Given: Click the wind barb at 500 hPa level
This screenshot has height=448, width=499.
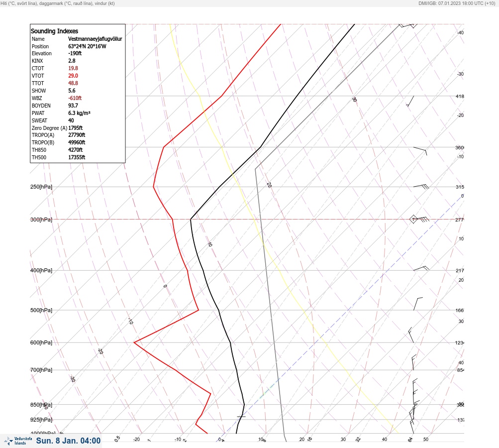Looking at the screenshot, I should 418,304.
